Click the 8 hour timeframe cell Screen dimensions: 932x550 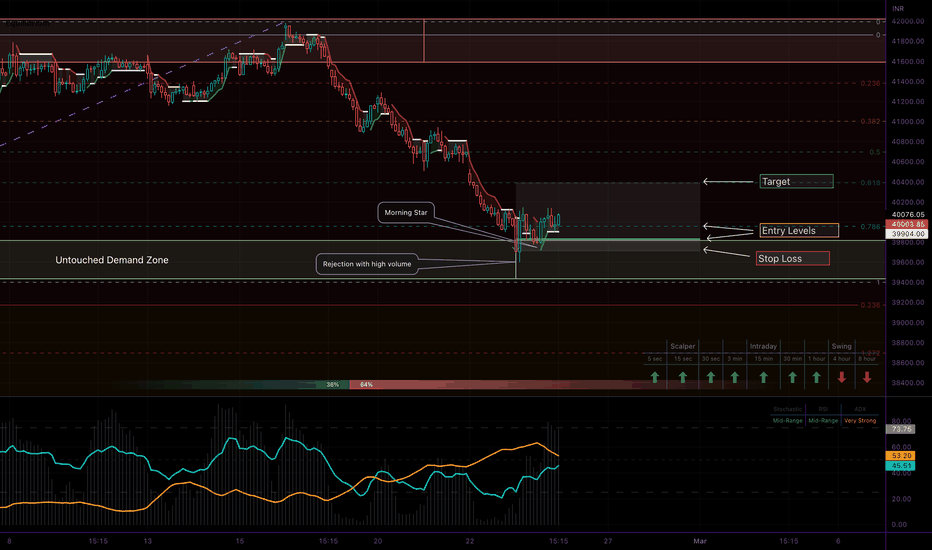pyautogui.click(x=867, y=359)
